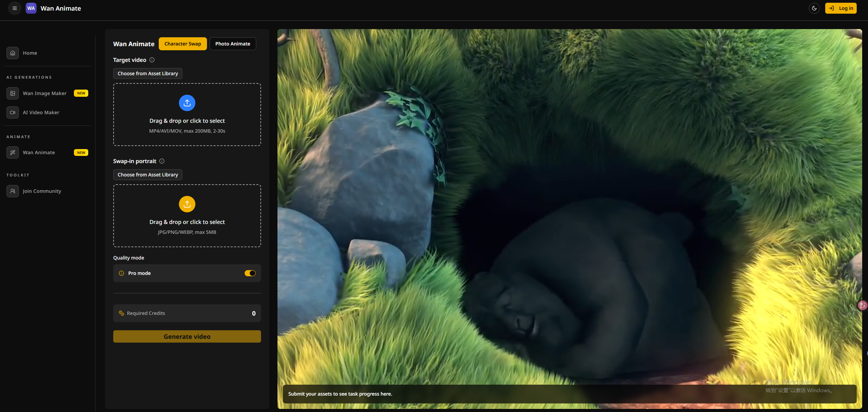The image size is (868, 412).
Task: Click the Swap-in portrait drop zone text
Action: tap(187, 222)
